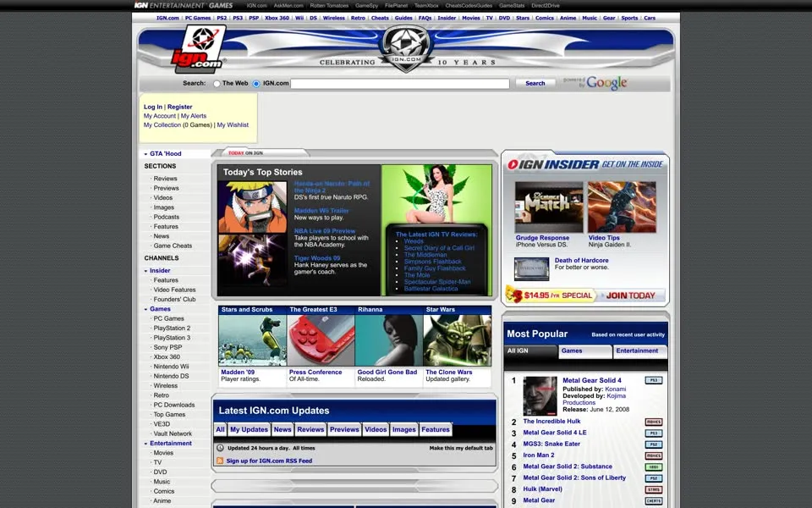Open Founders' Club in the sidebar
The width and height of the screenshot is (812, 508).
174,300
